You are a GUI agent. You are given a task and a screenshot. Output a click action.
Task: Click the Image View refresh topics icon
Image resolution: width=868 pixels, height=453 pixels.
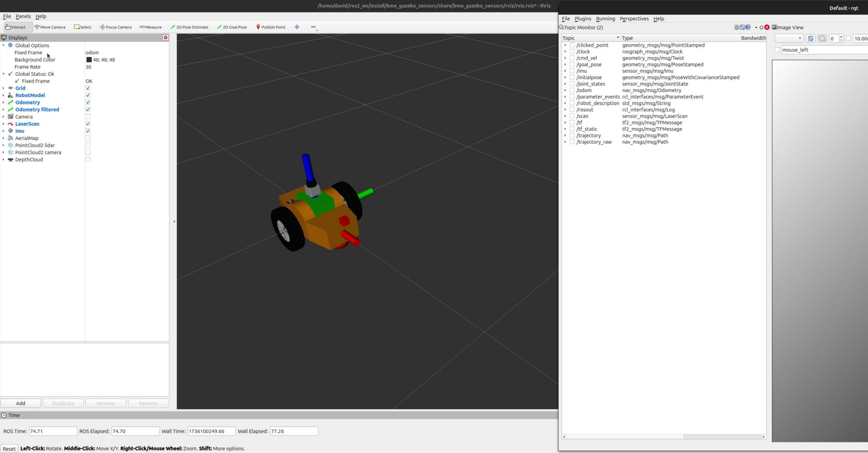tap(811, 38)
